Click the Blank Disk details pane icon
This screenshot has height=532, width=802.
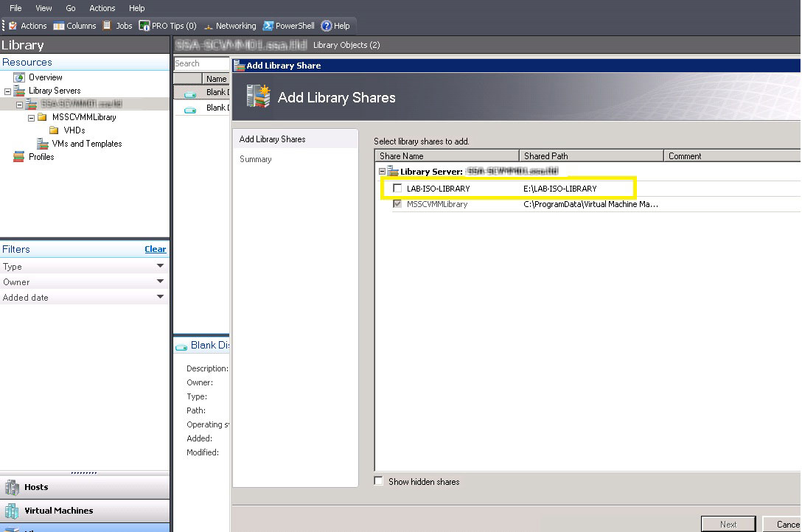pyautogui.click(x=181, y=347)
